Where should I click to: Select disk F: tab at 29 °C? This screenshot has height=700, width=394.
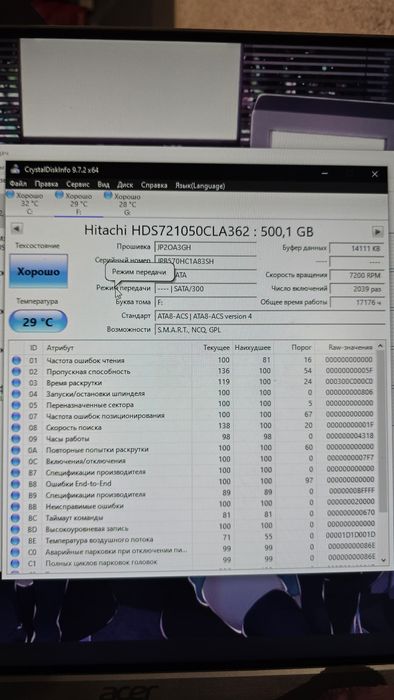(74, 204)
